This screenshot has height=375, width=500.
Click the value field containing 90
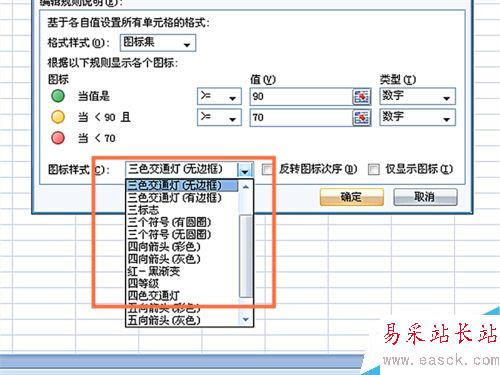(x=301, y=97)
